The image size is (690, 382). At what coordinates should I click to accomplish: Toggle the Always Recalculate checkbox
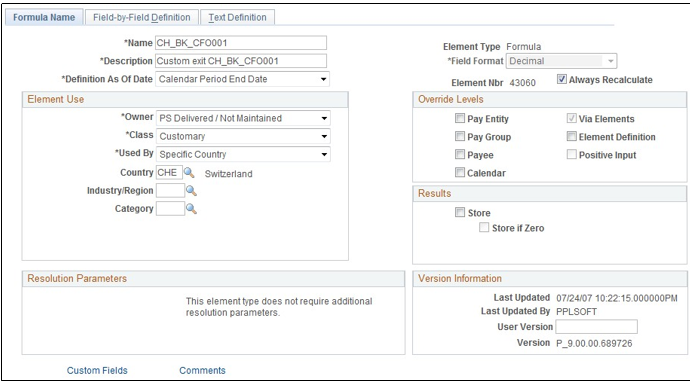tap(562, 79)
